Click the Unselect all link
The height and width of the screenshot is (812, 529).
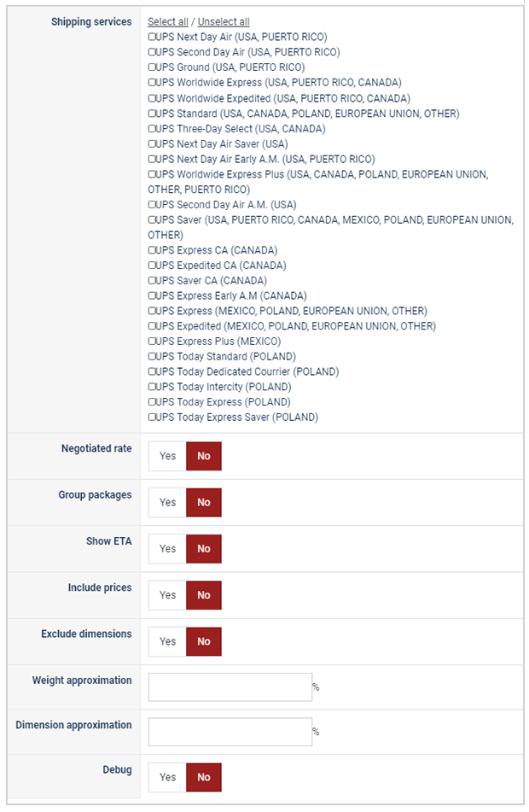pyautogui.click(x=224, y=21)
